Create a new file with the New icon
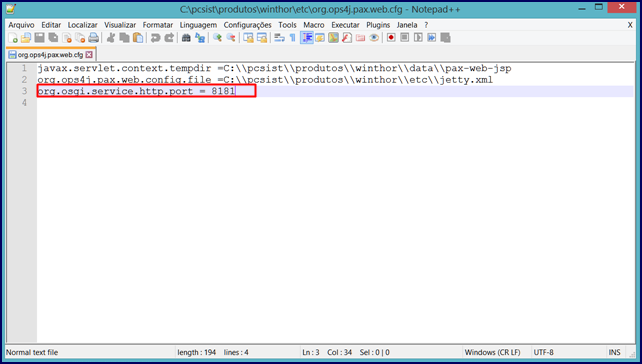The width and height of the screenshot is (642, 364). 13,38
